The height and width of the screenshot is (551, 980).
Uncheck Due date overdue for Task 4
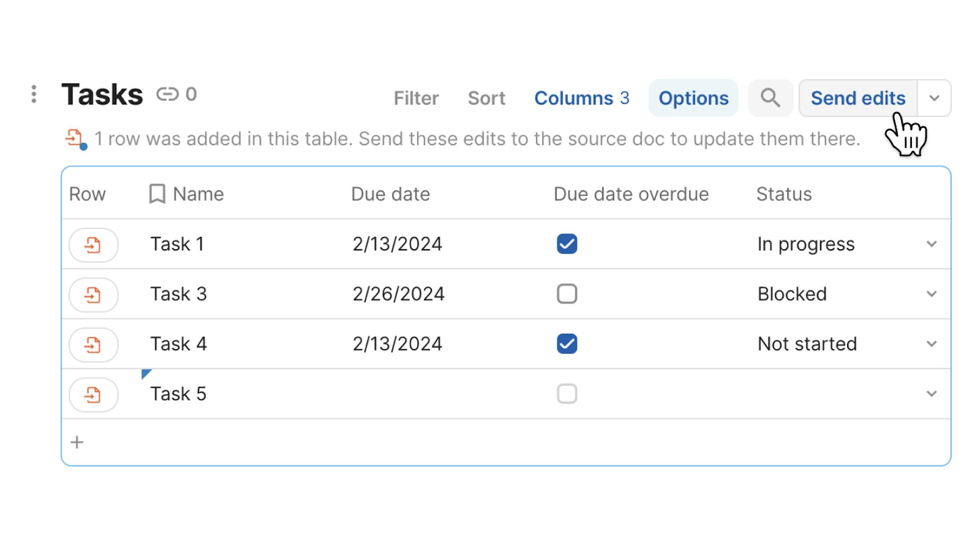[x=566, y=344]
